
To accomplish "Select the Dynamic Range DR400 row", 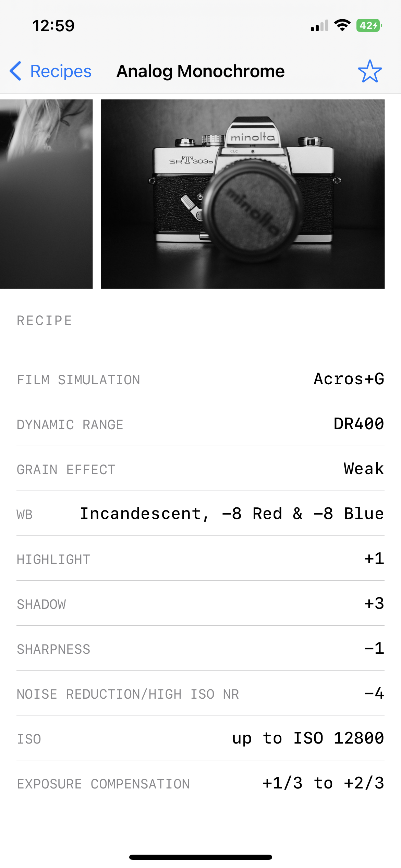I will pyautogui.click(x=200, y=424).
